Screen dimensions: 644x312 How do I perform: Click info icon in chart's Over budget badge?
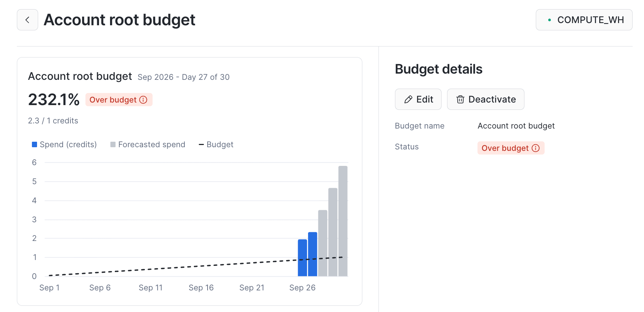tap(143, 100)
